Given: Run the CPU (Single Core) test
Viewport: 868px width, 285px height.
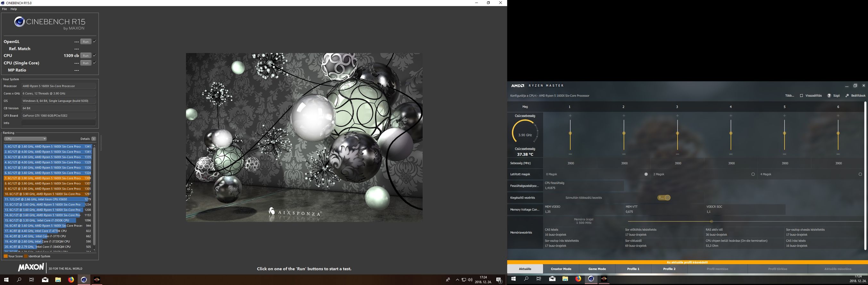Looking at the screenshot, I should click(86, 63).
